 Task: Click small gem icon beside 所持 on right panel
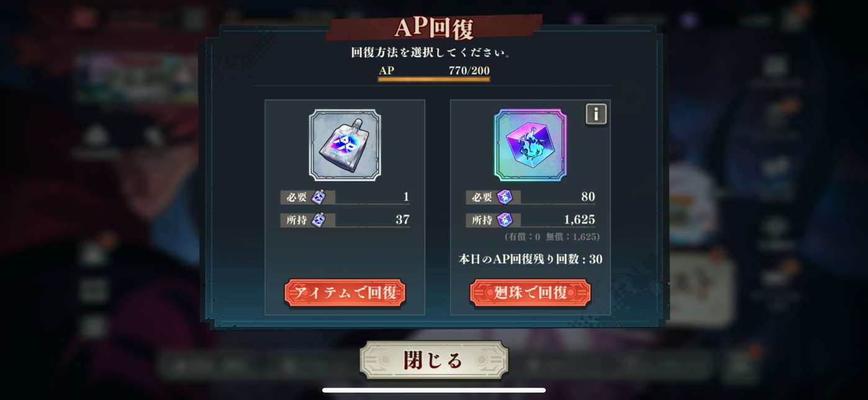(x=504, y=220)
